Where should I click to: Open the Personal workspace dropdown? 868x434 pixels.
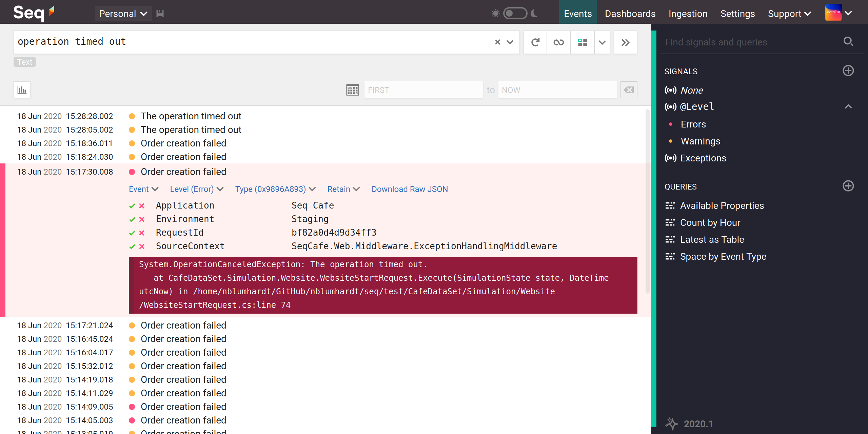tap(123, 14)
